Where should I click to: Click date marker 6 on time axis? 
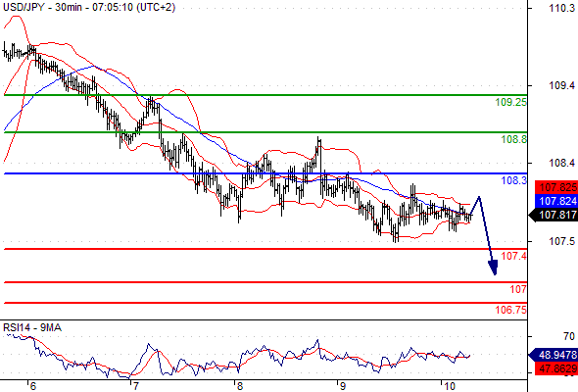tap(32, 386)
